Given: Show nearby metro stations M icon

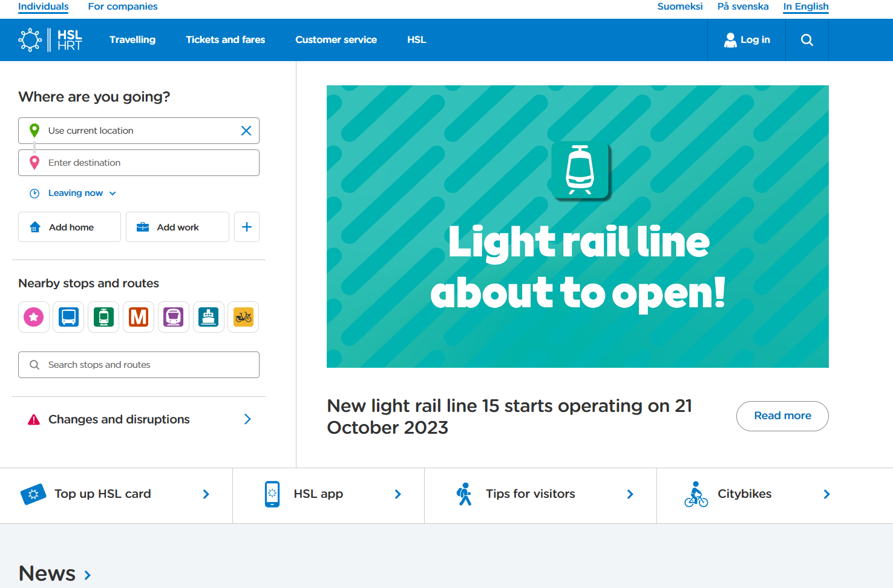Looking at the screenshot, I should click(x=139, y=317).
